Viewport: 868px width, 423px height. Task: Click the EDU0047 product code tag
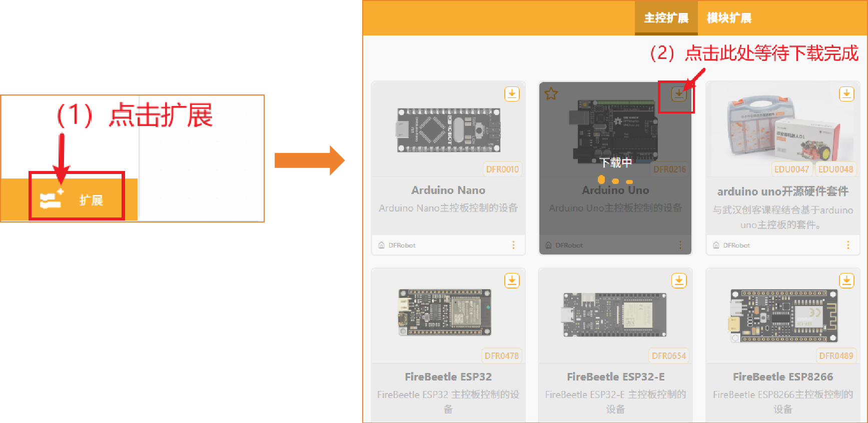(x=791, y=169)
